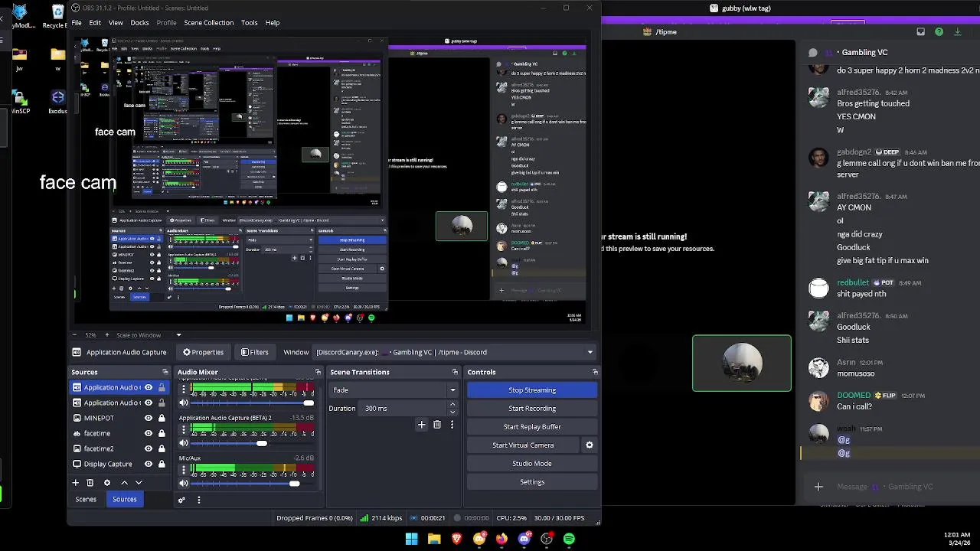Undock the Audio Mixer panel
This screenshot has width=980, height=551.
click(318, 372)
